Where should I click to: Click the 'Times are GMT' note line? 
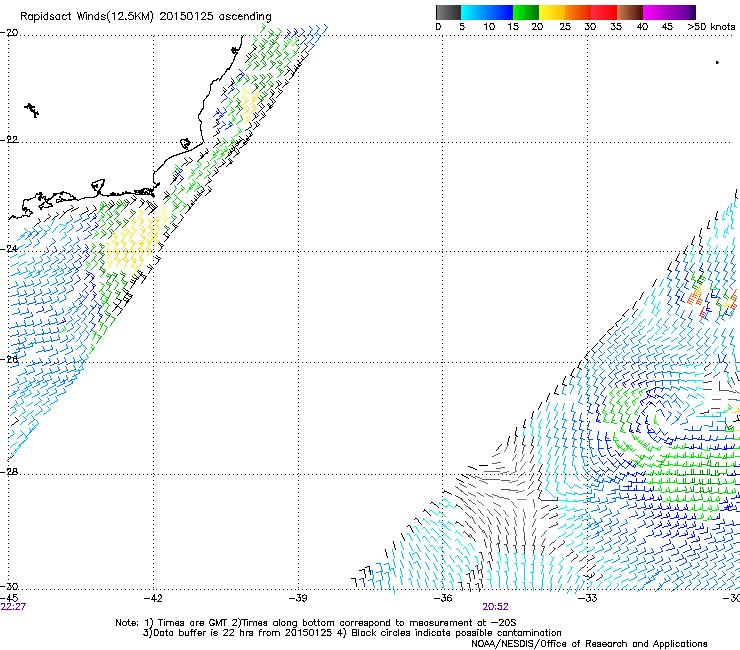315,623
